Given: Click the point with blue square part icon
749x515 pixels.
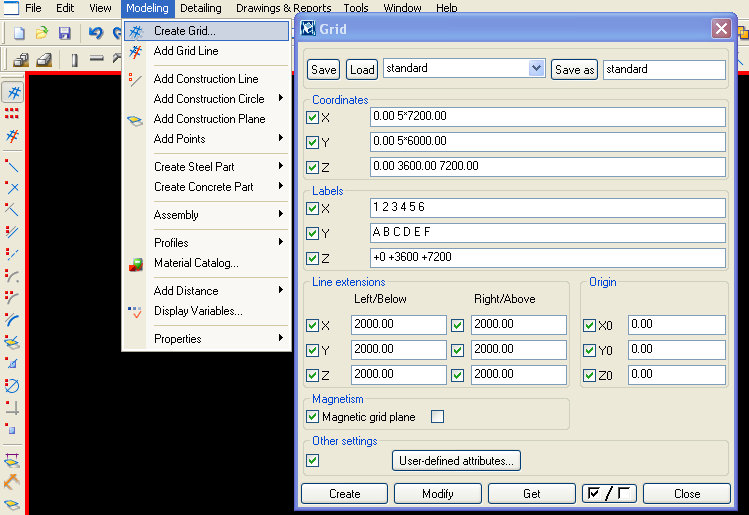Looking at the screenshot, I should pos(12,429).
